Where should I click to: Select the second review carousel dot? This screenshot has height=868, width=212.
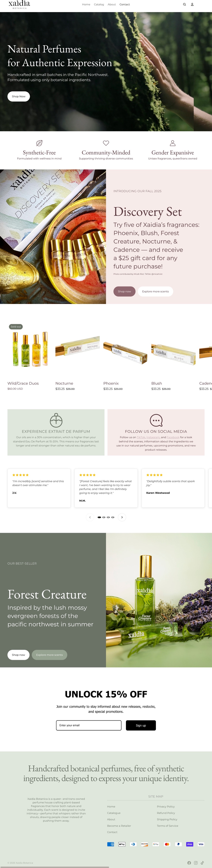point(104,517)
